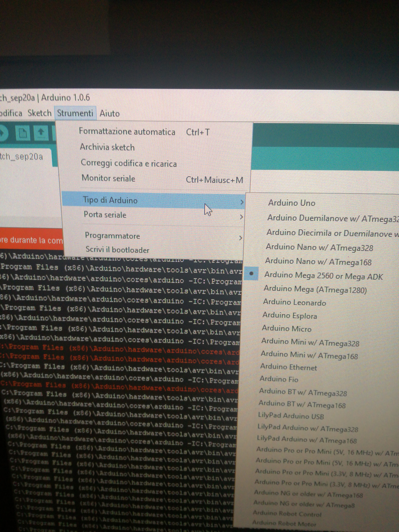Click Strumenti in menu bar
The height and width of the screenshot is (532, 399).
click(75, 113)
